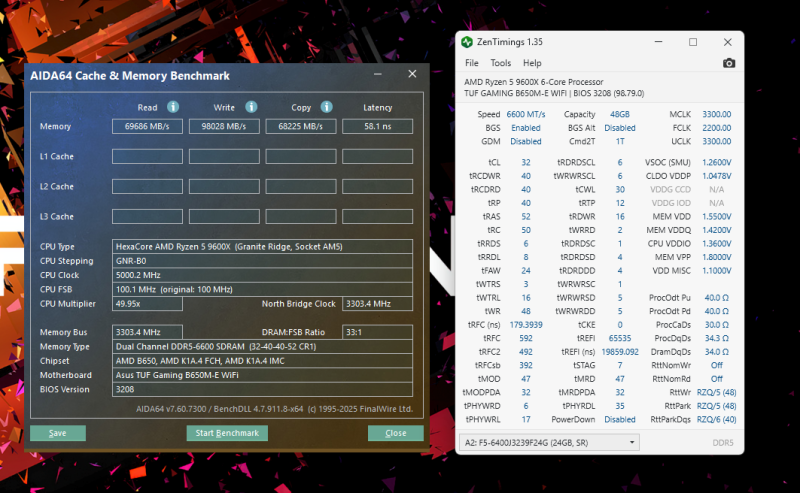Click North Bridge Clock value 3303.4 MHz
This screenshot has width=800, height=493.
point(378,304)
